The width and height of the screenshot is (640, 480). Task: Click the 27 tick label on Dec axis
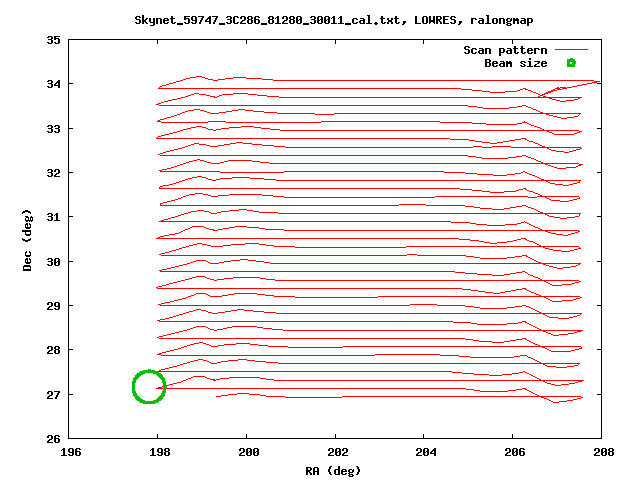click(x=53, y=395)
